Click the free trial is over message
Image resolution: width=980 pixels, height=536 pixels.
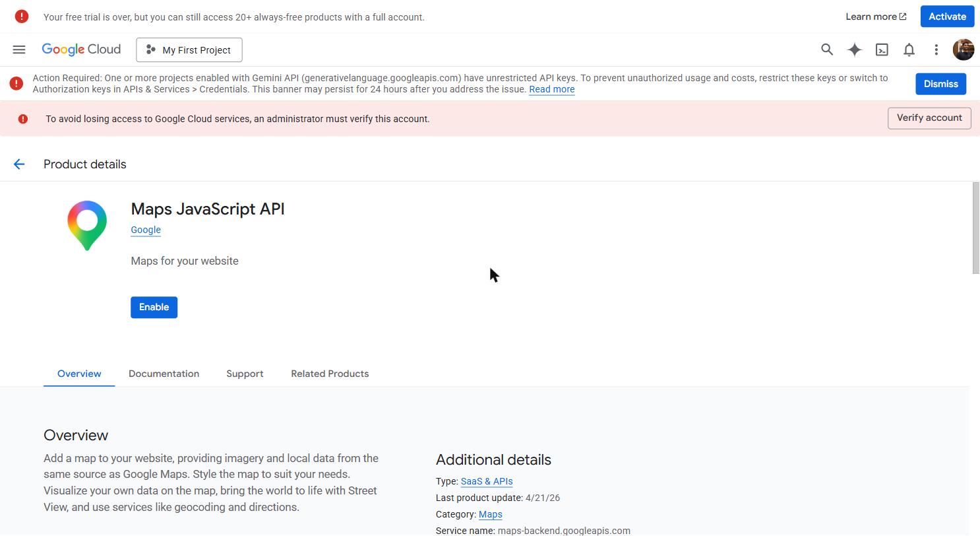tap(234, 17)
